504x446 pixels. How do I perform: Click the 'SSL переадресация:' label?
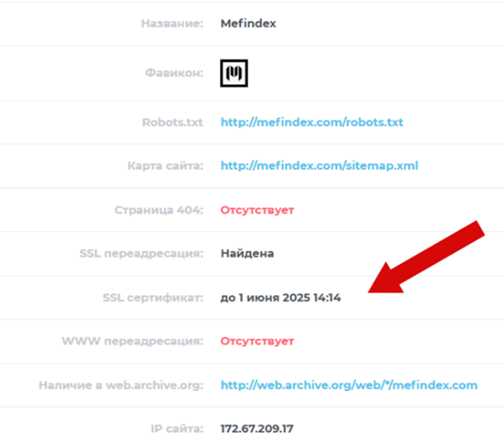point(141,254)
